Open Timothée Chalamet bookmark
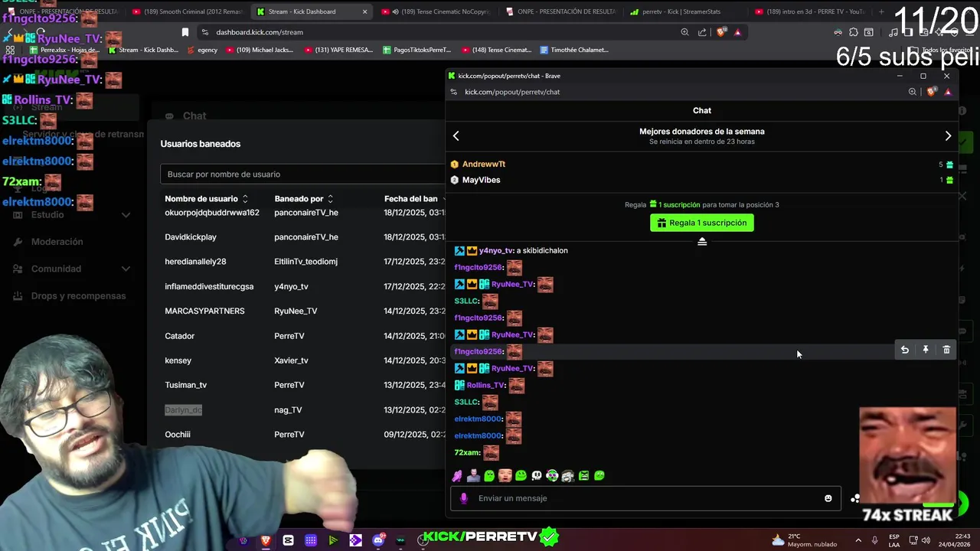This screenshot has height=551, width=980. (574, 50)
